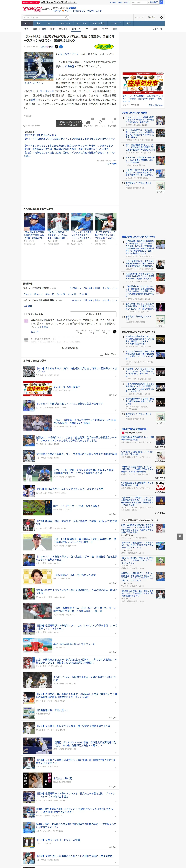
Task: Click the コメントを書く button
Action: (93, 314)
